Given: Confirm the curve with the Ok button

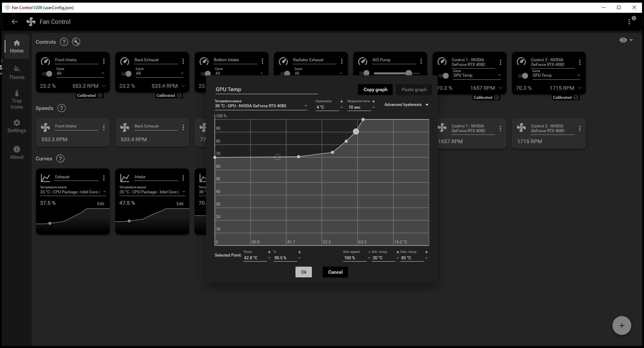Looking at the screenshot, I should [304, 272].
